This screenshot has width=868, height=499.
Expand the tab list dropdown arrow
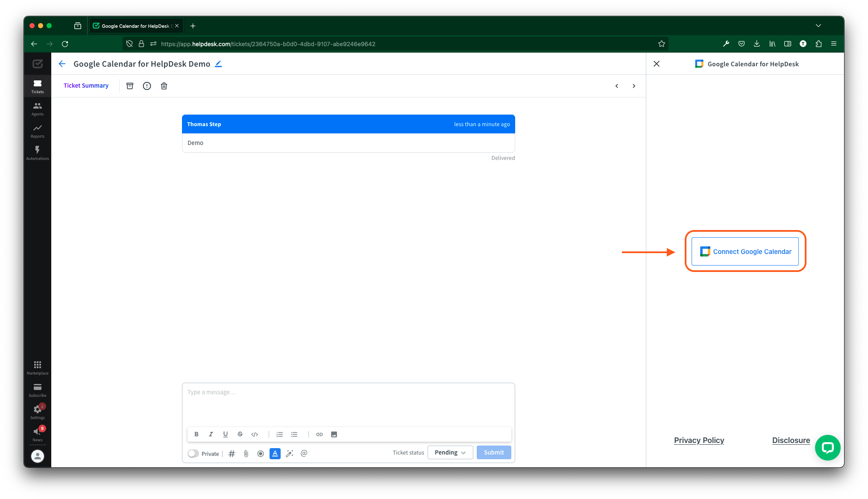pos(818,26)
